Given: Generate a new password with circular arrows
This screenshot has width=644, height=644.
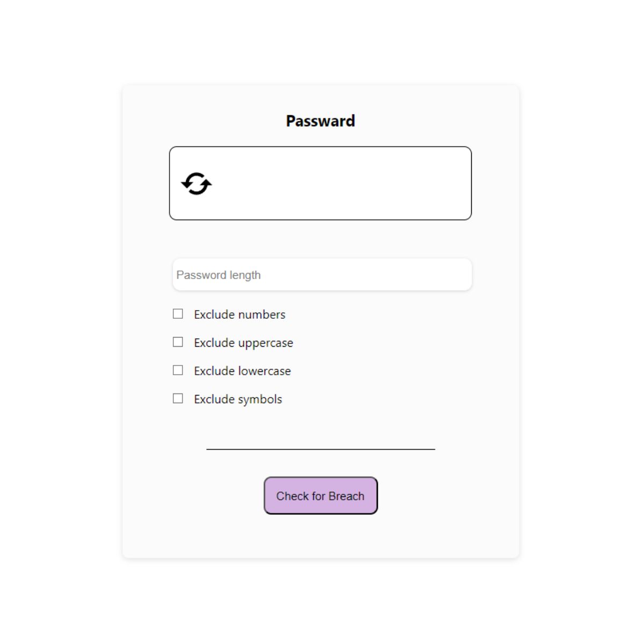Looking at the screenshot, I should coord(196,184).
